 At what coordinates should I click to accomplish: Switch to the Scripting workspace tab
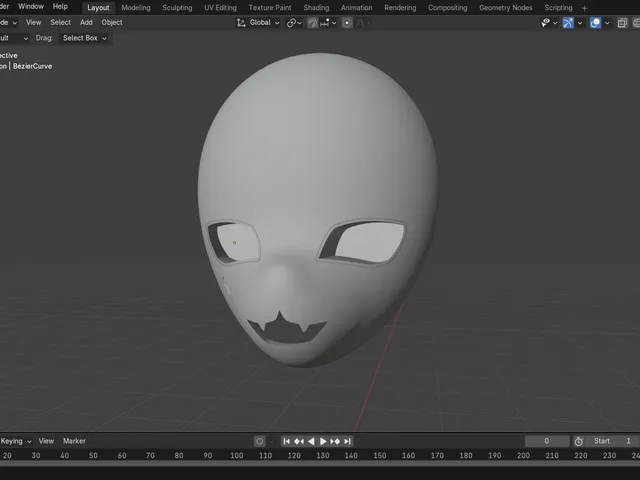coord(558,8)
